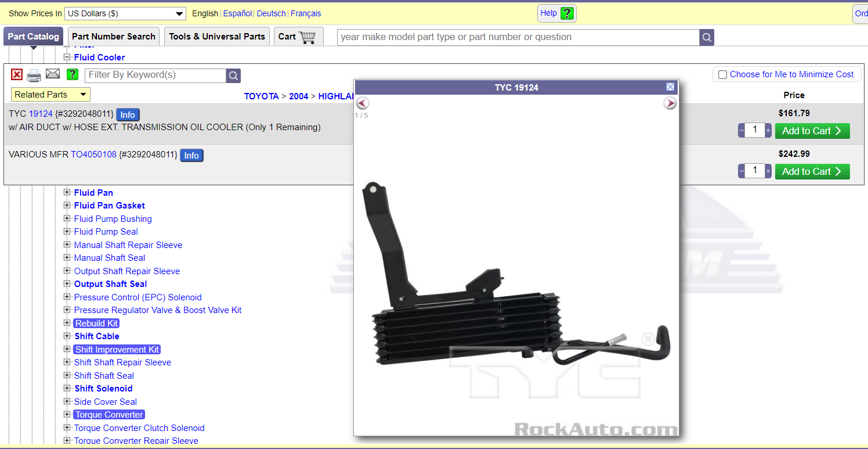Close the parts list with red X icon

tap(17, 74)
